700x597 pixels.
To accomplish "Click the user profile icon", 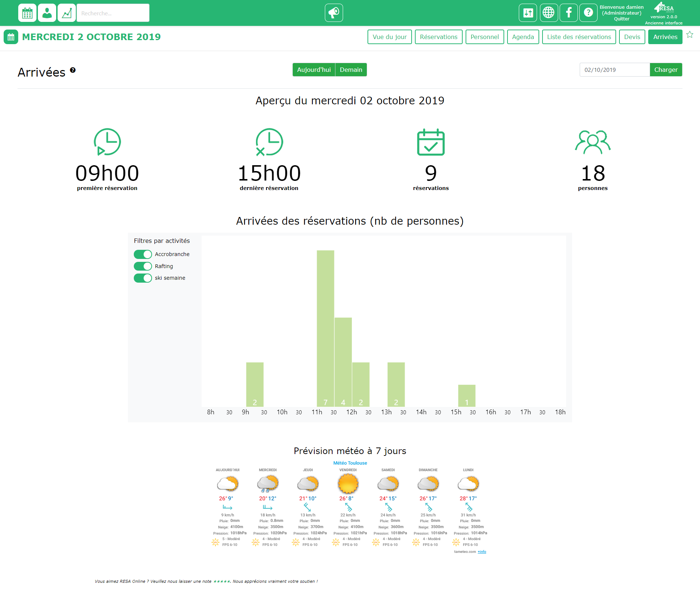I will coord(47,13).
